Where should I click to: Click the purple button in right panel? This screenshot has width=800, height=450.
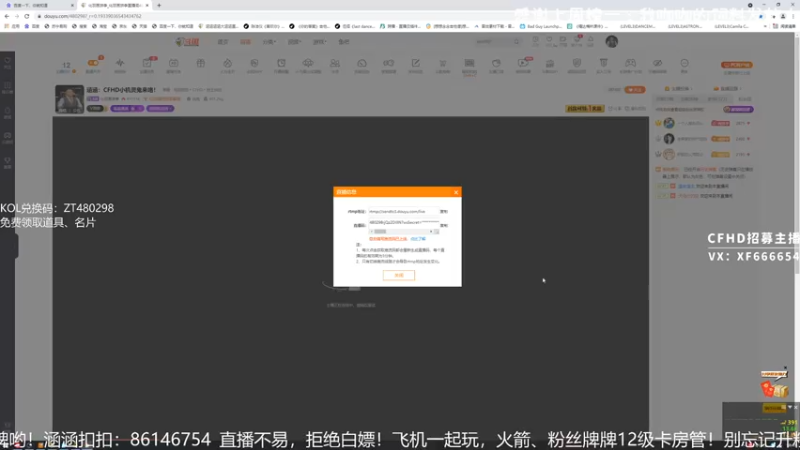[738, 109]
